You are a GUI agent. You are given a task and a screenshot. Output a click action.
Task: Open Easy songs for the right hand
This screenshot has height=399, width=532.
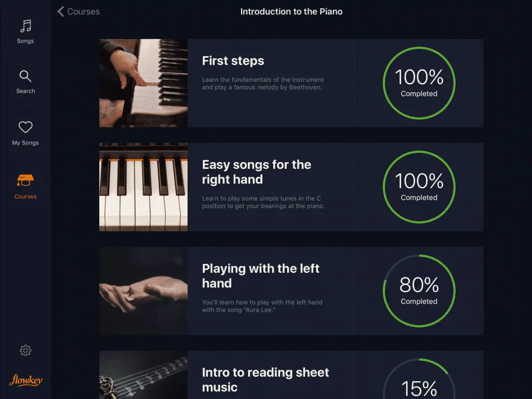pos(257,172)
